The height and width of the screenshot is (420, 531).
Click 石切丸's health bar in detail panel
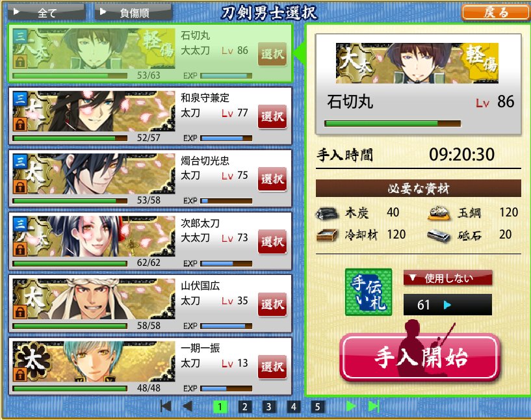point(393,124)
